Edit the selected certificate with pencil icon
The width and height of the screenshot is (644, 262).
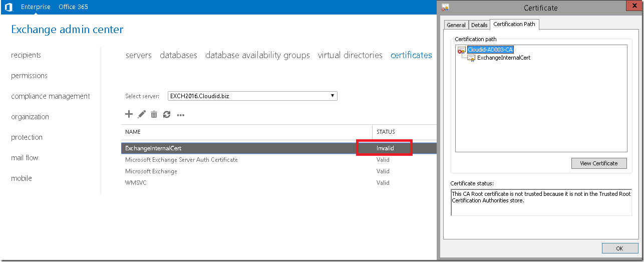142,114
